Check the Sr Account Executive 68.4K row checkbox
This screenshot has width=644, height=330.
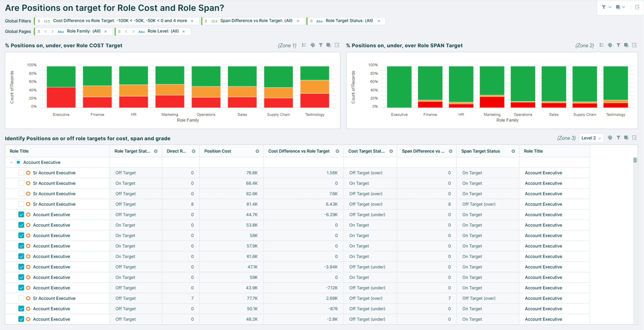click(x=21, y=183)
